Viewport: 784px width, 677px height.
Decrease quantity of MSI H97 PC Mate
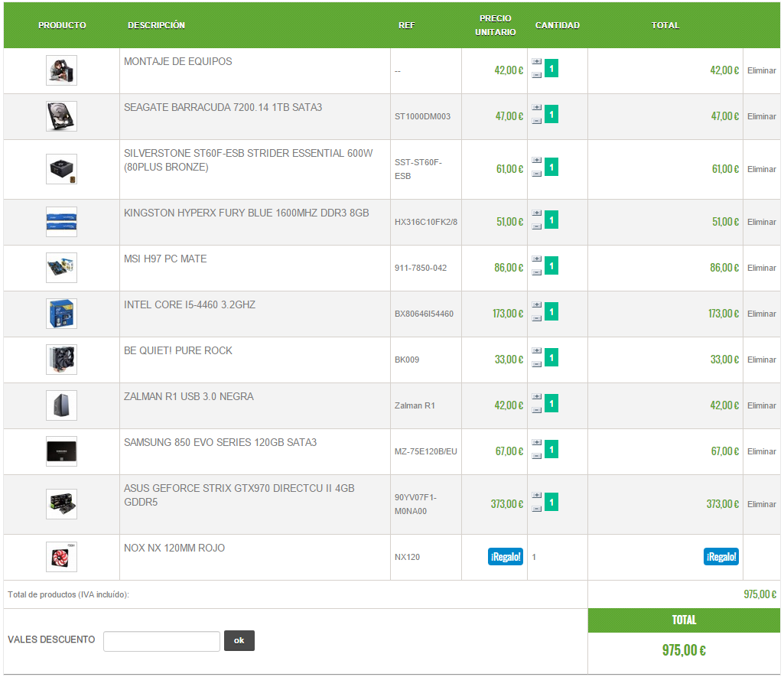[536, 272]
